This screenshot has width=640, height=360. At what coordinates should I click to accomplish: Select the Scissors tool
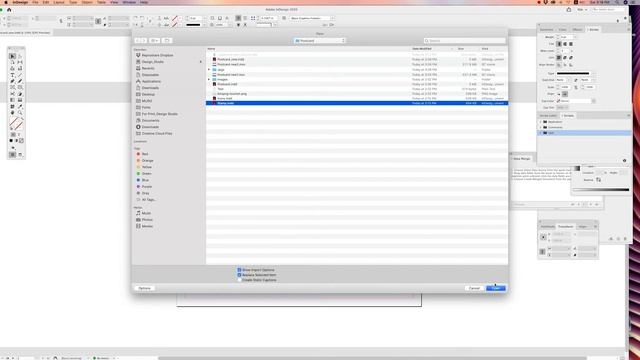pyautogui.click(x=12, y=94)
